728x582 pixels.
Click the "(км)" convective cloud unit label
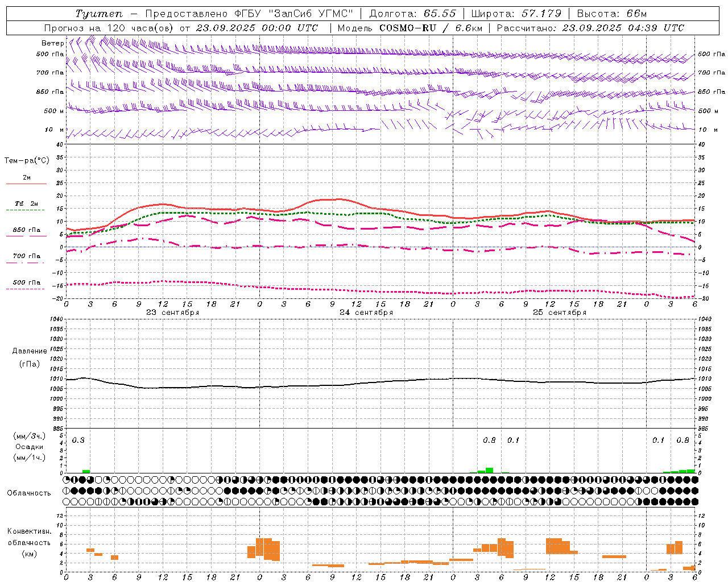[30, 554]
